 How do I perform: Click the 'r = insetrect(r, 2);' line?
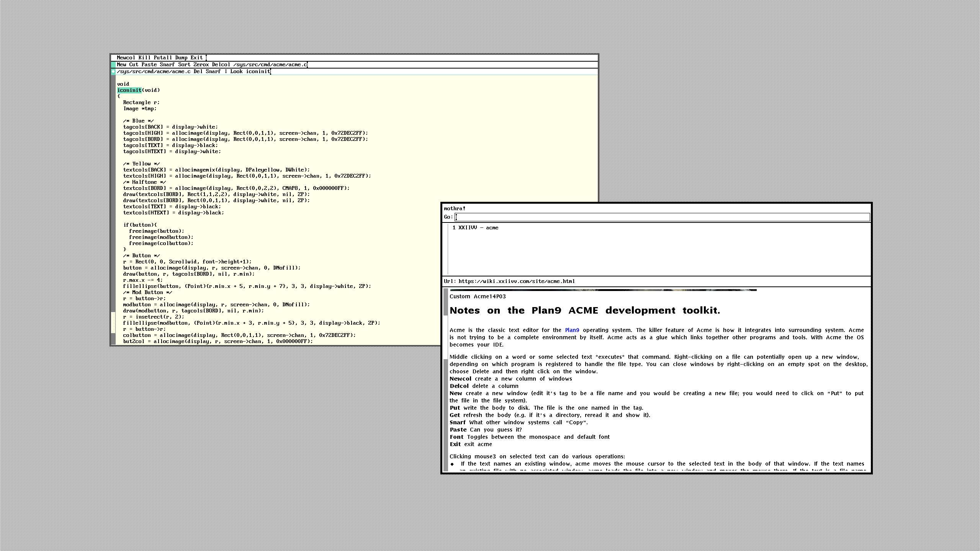tap(154, 317)
